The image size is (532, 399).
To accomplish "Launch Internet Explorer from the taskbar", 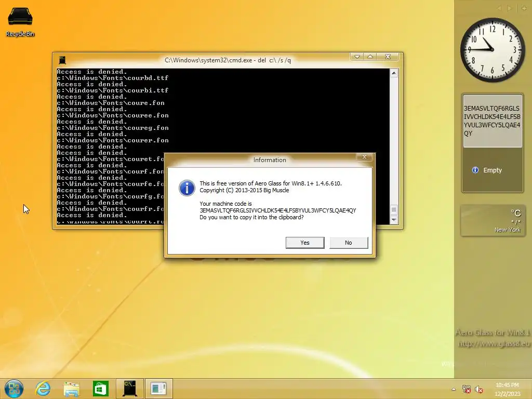I will click(x=43, y=389).
